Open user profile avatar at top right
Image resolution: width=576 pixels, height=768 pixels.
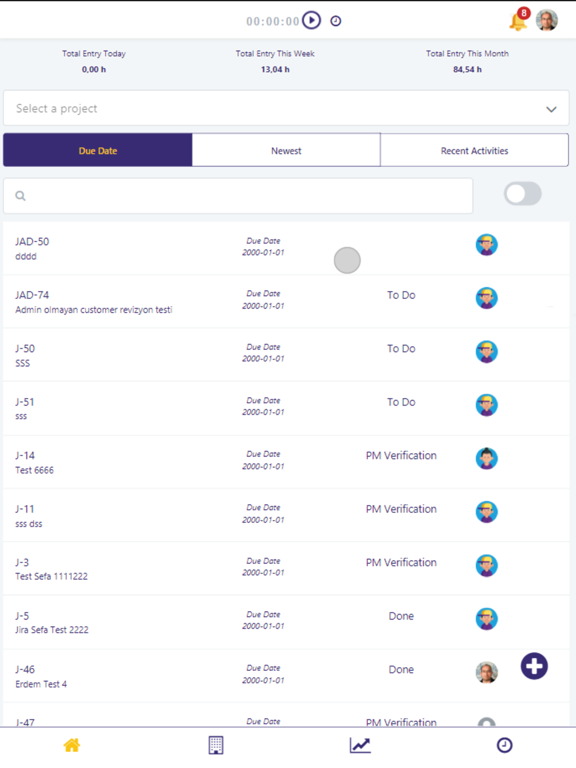pos(547,20)
